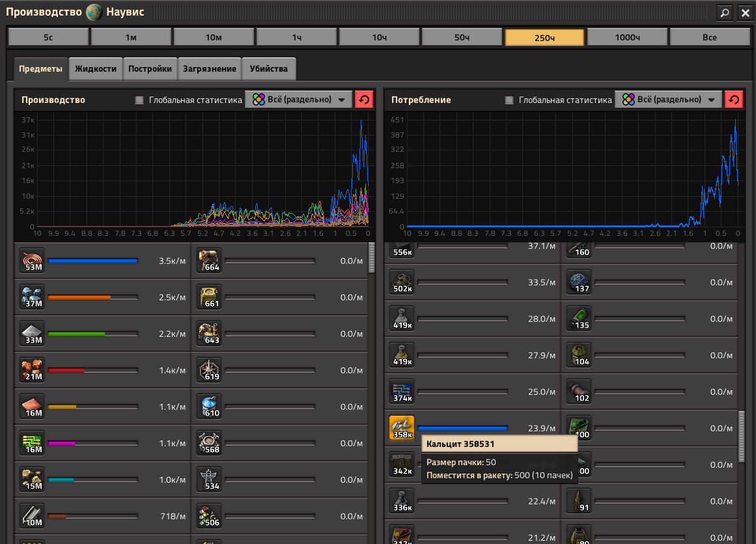Select the 250ч time range toggle
Screen dimensions: 756x544
click(544, 37)
